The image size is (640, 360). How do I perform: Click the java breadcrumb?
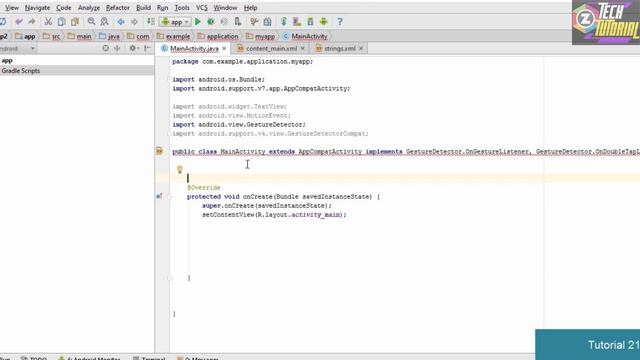[x=109, y=36]
